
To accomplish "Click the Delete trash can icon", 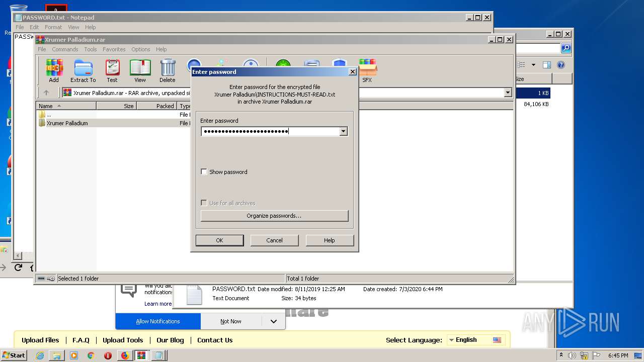I will pyautogui.click(x=168, y=71).
